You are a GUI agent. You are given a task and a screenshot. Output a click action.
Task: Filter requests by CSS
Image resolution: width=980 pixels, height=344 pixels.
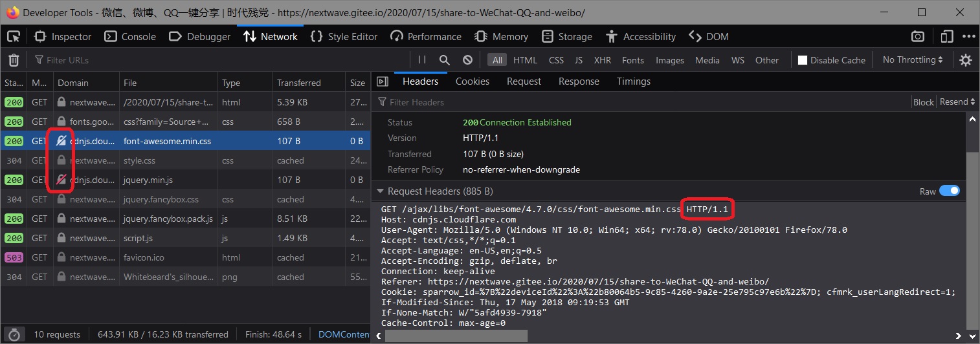(556, 60)
